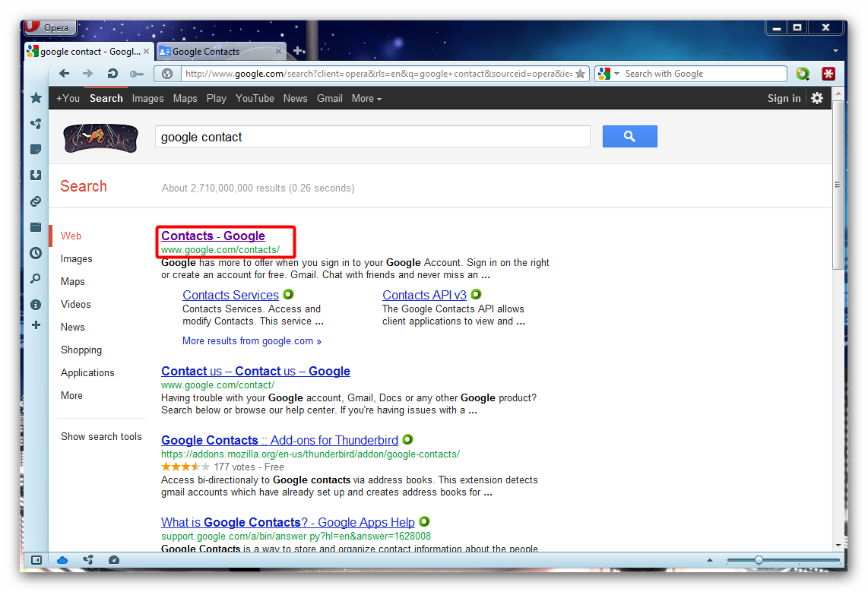This screenshot has width=868, height=592.
Task: Expand Google bar More dropdown
Action: [366, 99]
